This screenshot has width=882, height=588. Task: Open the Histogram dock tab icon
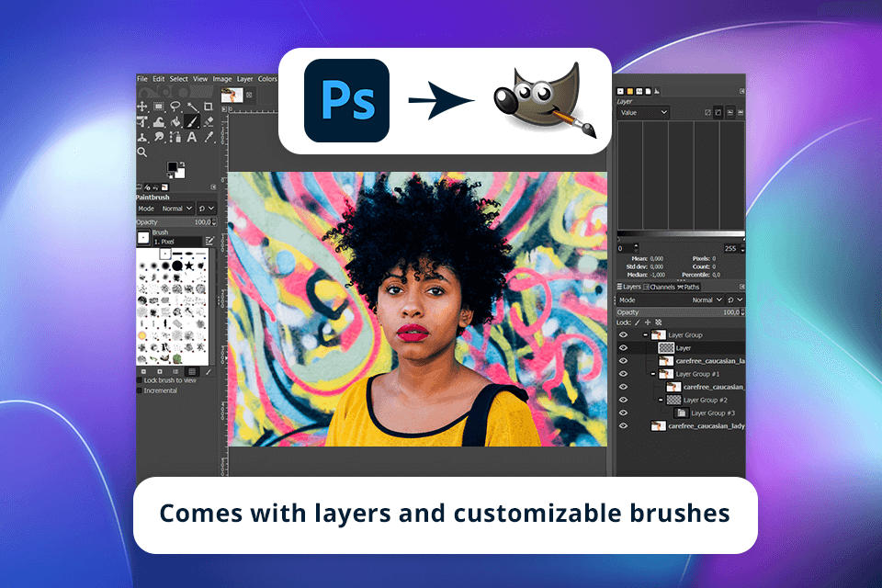tap(657, 91)
